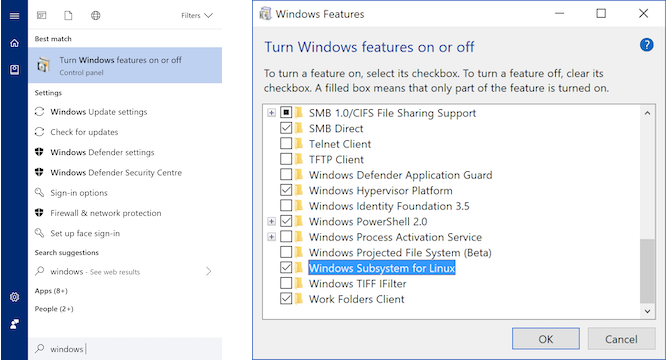Image resolution: width=668 pixels, height=360 pixels.
Task: Open the feedback person icon in sidebar
Action: coord(14,324)
